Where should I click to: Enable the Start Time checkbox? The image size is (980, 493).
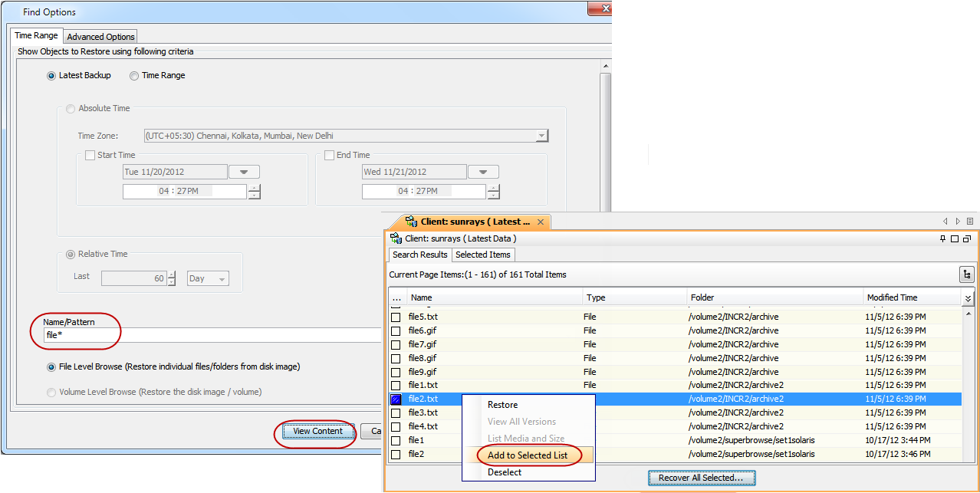(90, 156)
